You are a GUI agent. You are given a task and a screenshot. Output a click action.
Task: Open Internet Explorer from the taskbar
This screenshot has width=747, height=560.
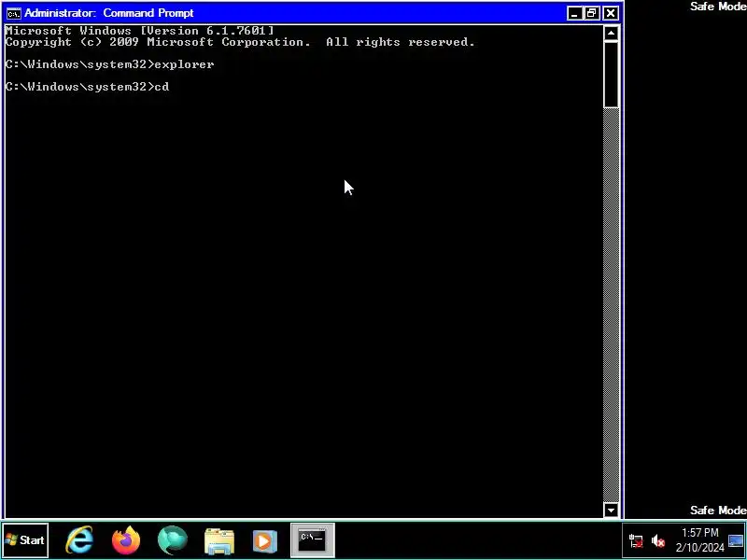pyautogui.click(x=79, y=540)
